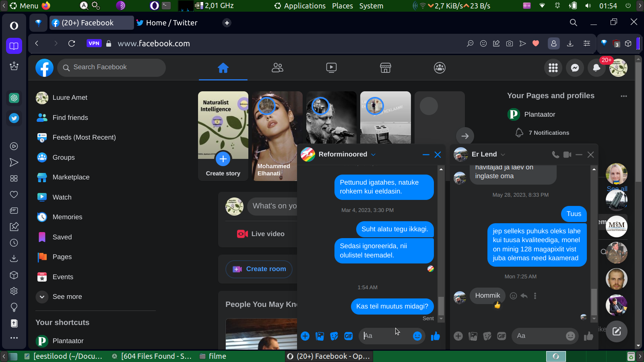This screenshot has width=644, height=362.
Task: Send a like in Reforminoored chat
Action: coord(436,336)
